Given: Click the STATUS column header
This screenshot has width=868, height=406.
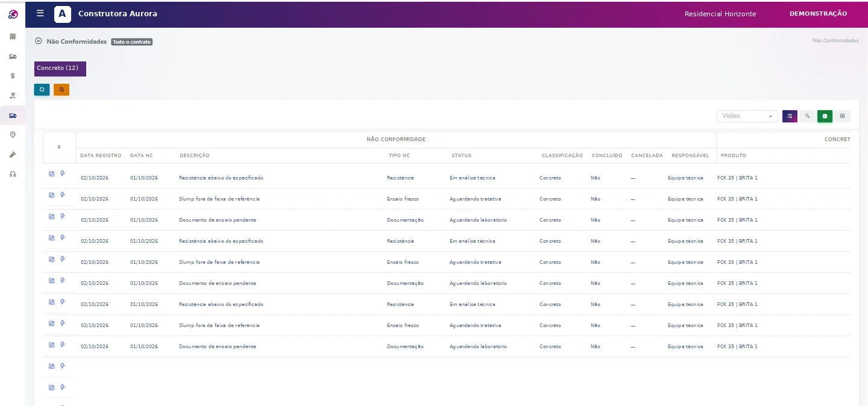Looking at the screenshot, I should (x=461, y=155).
